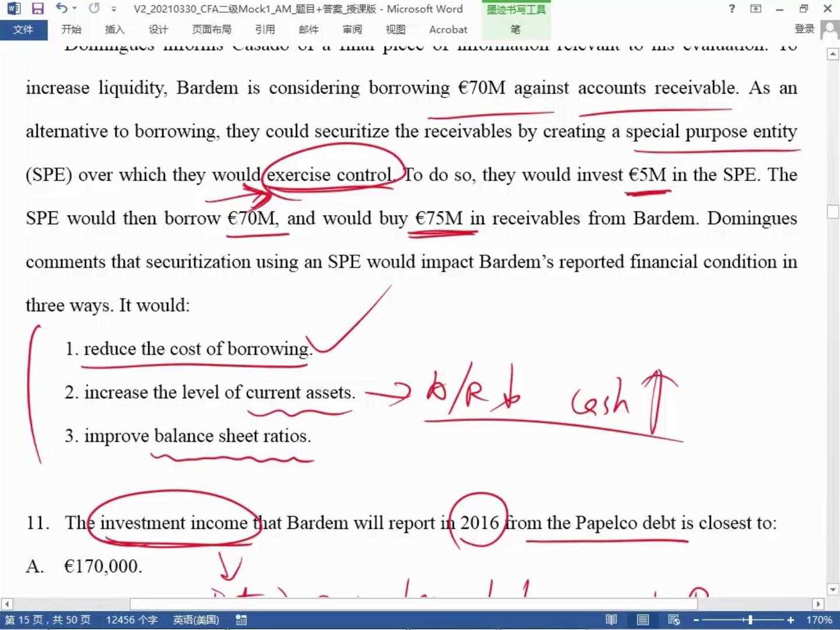The height and width of the screenshot is (630, 840).
Task: Switch to Read Mode view
Action: (x=611, y=620)
